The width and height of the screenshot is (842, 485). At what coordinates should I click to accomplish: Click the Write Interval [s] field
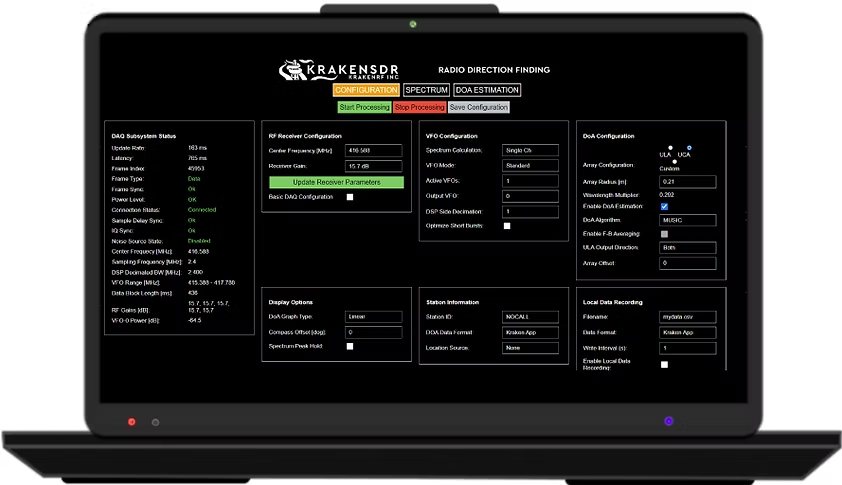(687, 348)
